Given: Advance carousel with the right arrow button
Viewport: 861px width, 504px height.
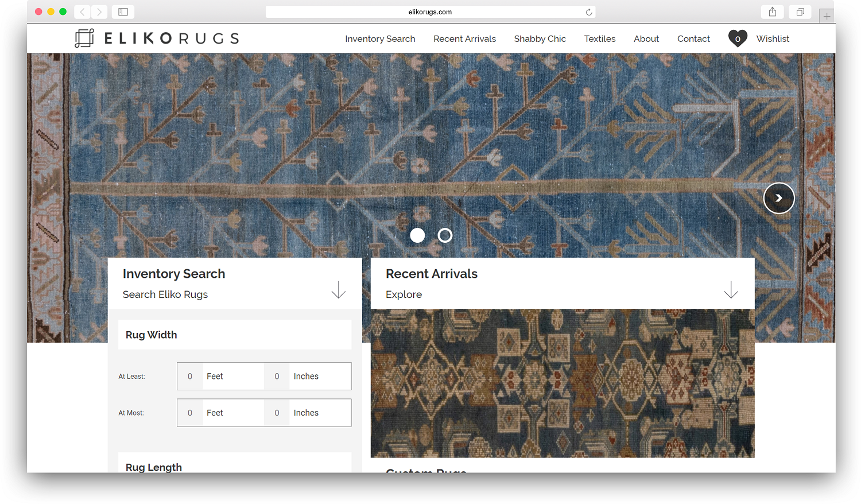Looking at the screenshot, I should click(x=778, y=198).
